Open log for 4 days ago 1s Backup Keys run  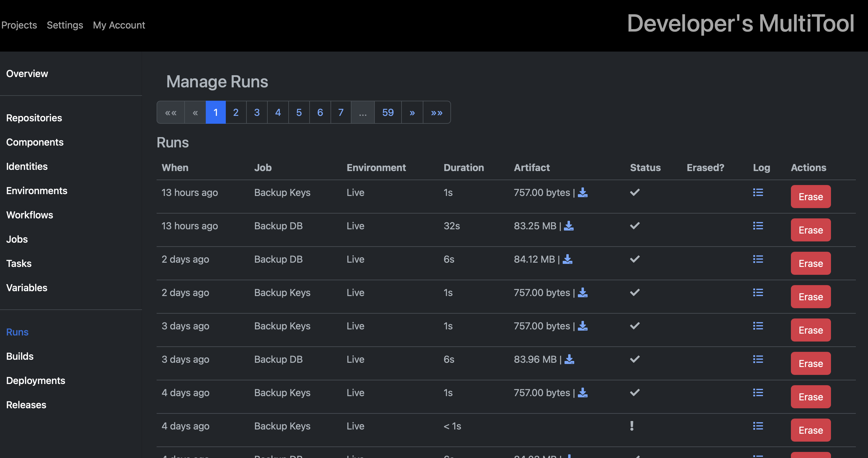coord(758,392)
